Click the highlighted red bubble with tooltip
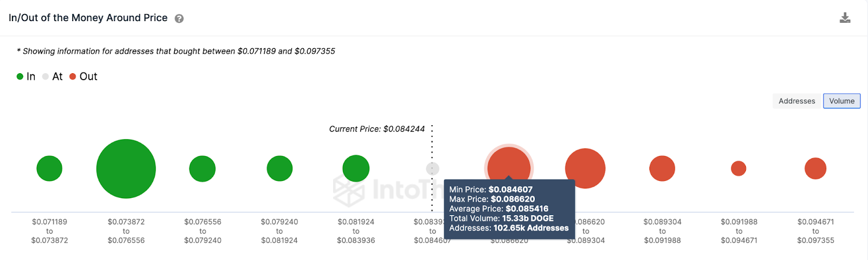Viewport: 868px width, 260px height. pyautogui.click(x=509, y=162)
